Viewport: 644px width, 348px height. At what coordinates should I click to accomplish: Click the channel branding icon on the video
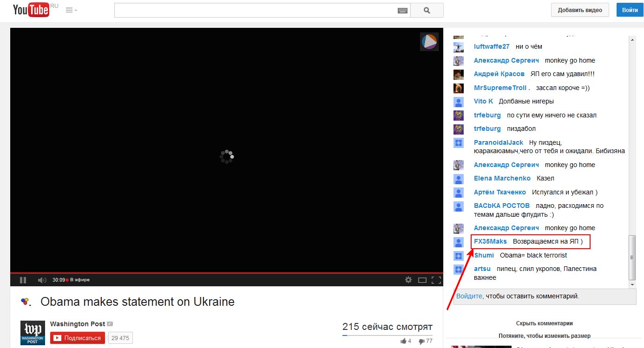pyautogui.click(x=429, y=42)
